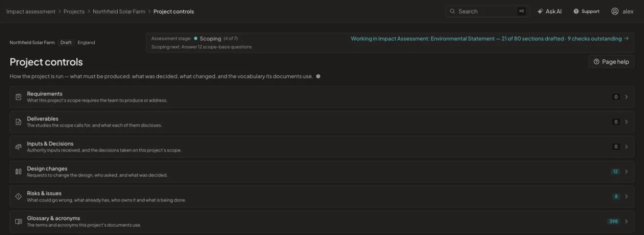This screenshot has width=644, height=235.
Task: Click the Project controls page heading
Action: point(46,62)
